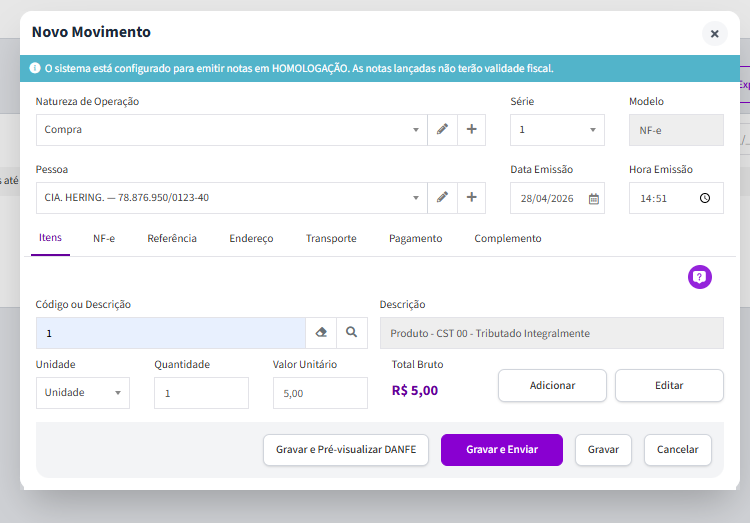Click the disabled Modelo NF-e field

pos(676,130)
